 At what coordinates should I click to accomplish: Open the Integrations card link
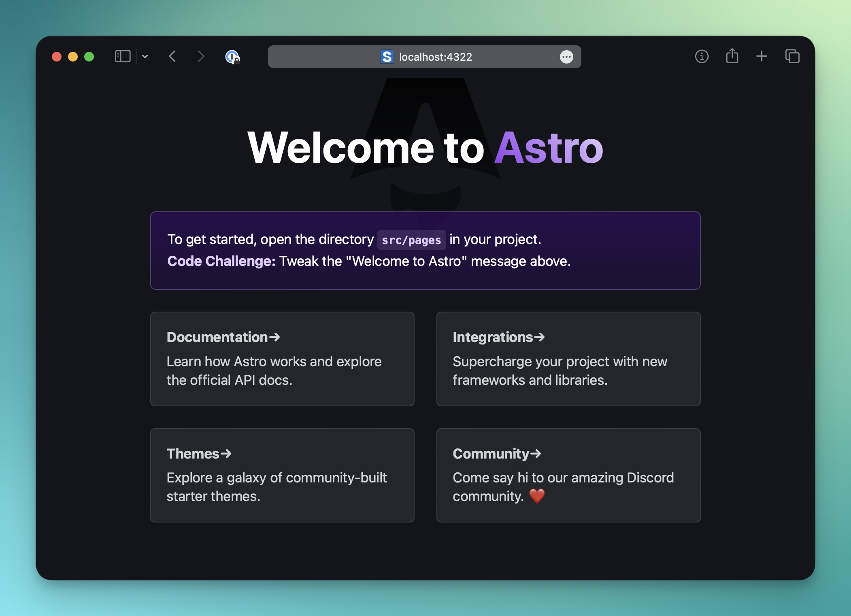(568, 359)
